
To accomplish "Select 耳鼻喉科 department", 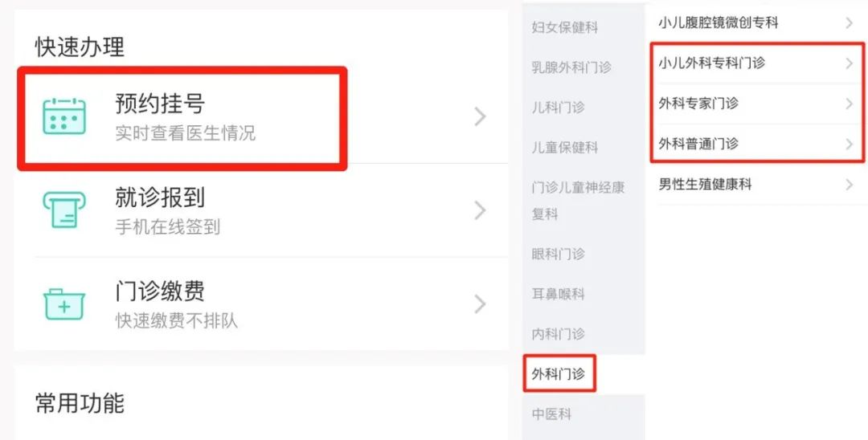I will (558, 294).
